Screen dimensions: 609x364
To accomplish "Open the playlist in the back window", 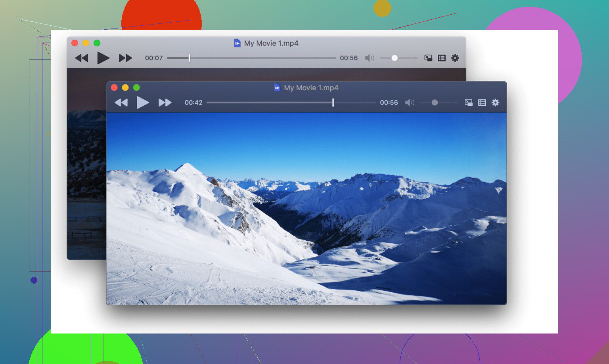I will (x=442, y=58).
